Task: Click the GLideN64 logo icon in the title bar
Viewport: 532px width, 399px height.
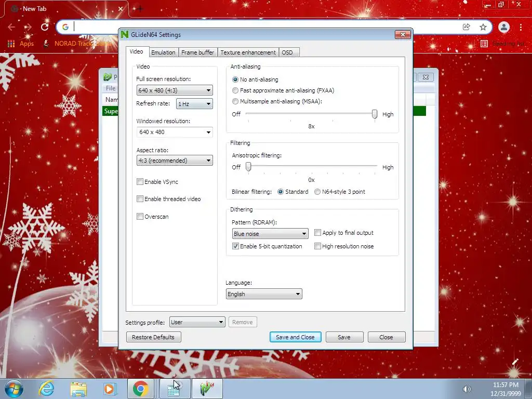Action: (125, 35)
